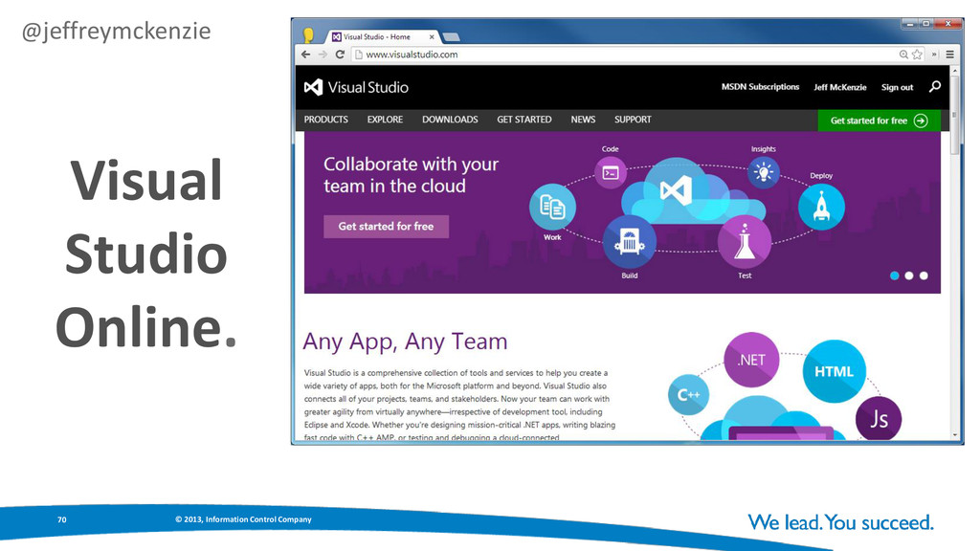Viewport: 980px width, 551px height.
Task: Click the browser back arrow
Action: pos(305,55)
